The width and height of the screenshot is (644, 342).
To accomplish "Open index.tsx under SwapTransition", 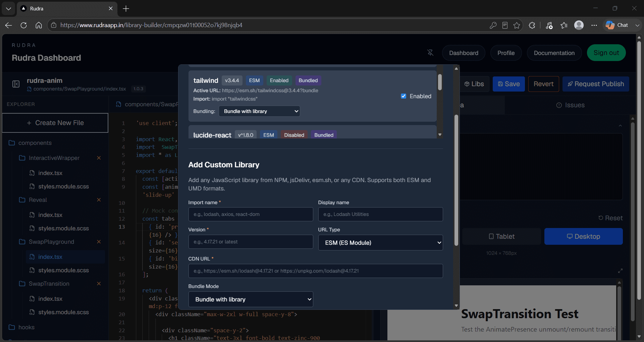I will [50, 299].
